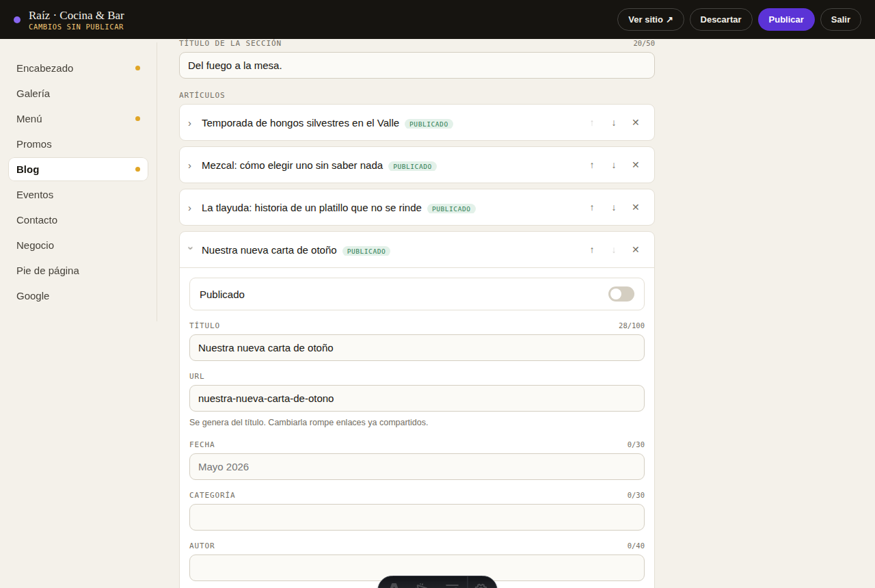Image resolution: width=875 pixels, height=588 pixels.
Task: Collapse the carta de otoño article
Action: click(x=190, y=250)
